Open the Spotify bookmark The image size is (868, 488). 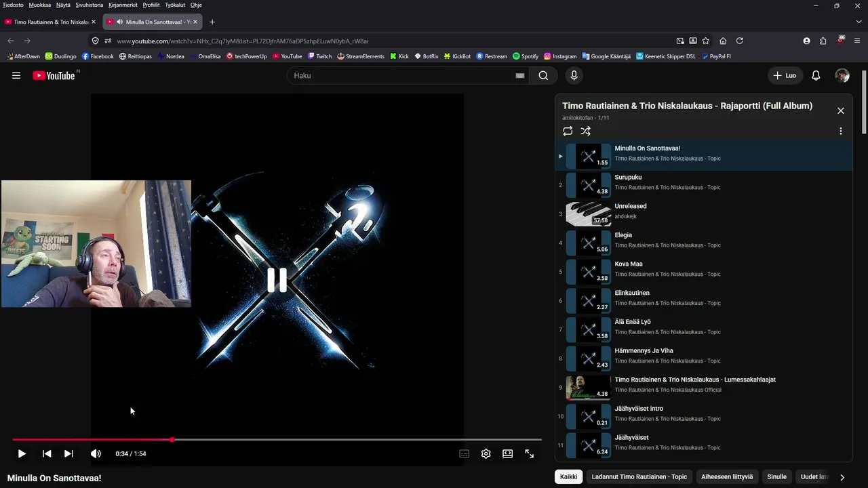526,56
